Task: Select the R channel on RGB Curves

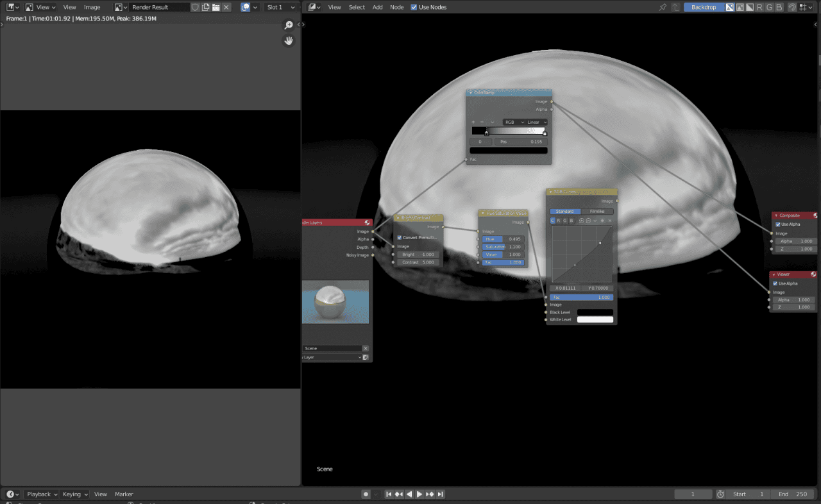Action: click(x=558, y=221)
